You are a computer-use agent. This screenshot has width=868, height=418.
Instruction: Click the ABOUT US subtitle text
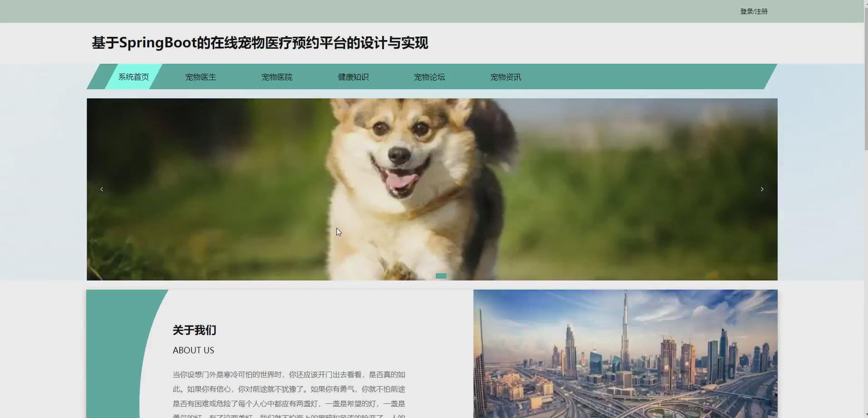tap(193, 350)
